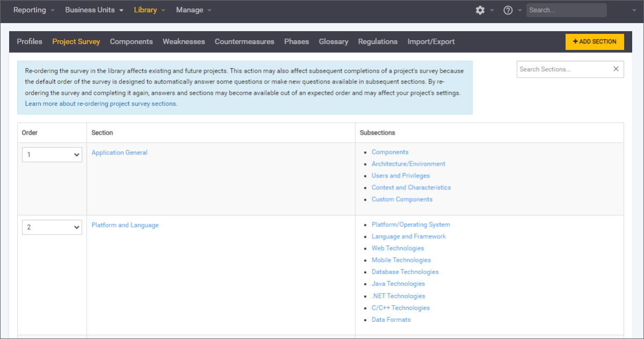Clear the Search Sections field with X

click(616, 69)
